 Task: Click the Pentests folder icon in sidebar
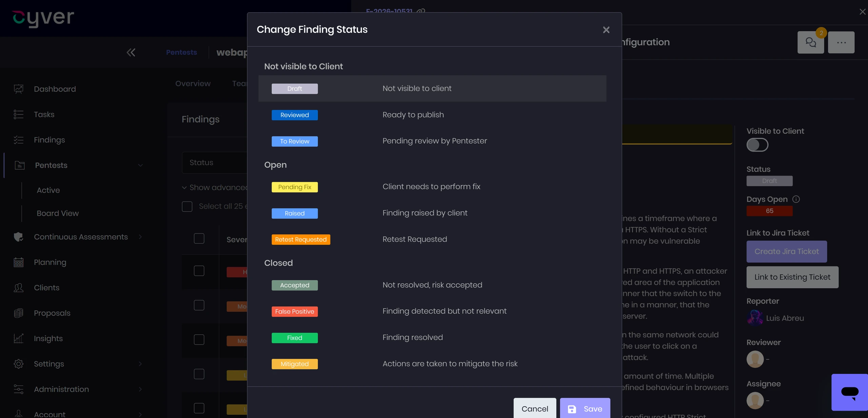(x=20, y=165)
